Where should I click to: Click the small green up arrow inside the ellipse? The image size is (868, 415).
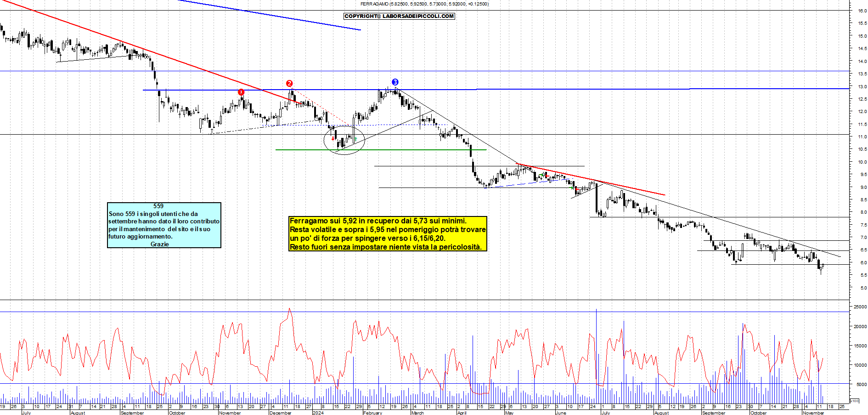(355, 139)
